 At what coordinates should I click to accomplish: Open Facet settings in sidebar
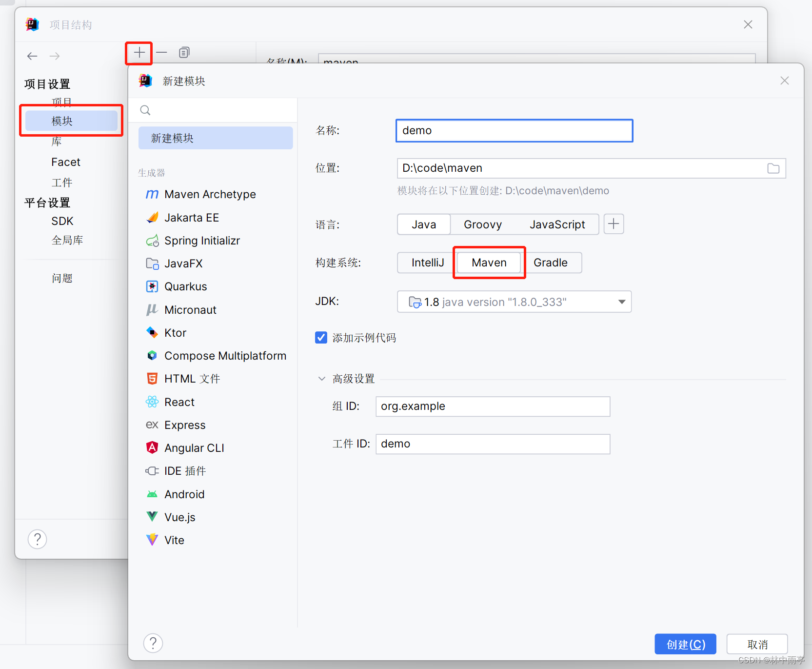click(x=66, y=162)
